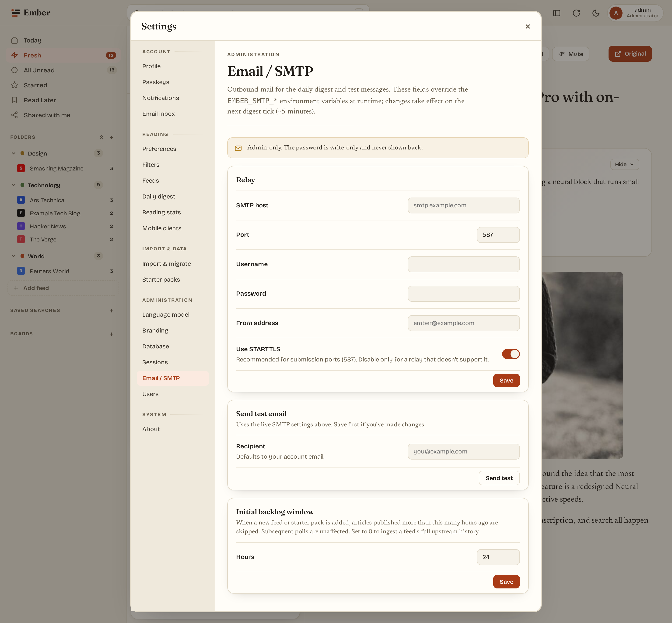Viewport: 672px width, 623px height.
Task: Open the Branding settings page
Action: 172,330
